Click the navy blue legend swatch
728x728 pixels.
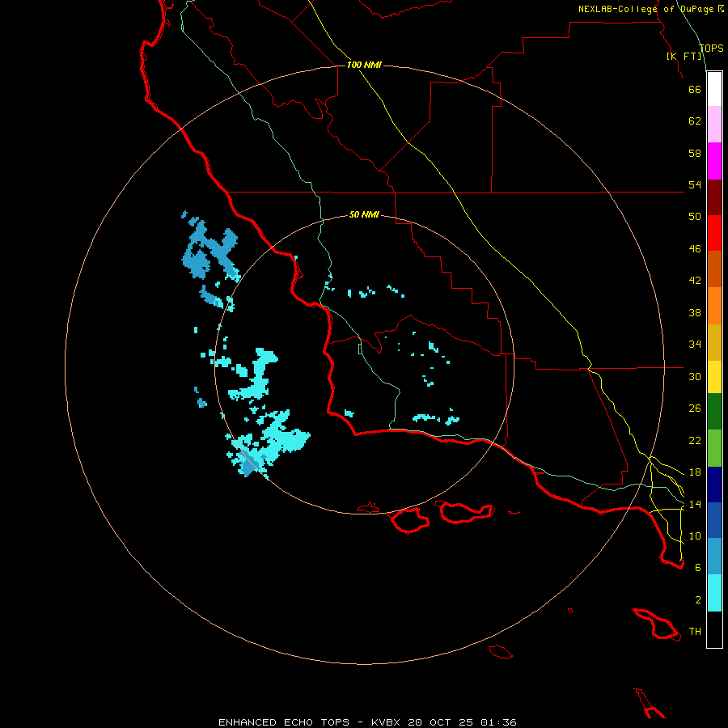coord(714,485)
